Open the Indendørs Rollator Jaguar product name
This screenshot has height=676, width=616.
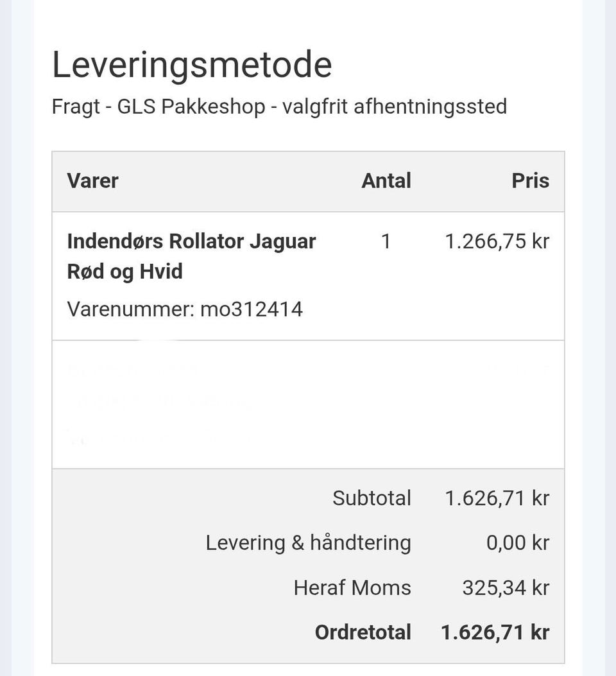pos(191,241)
